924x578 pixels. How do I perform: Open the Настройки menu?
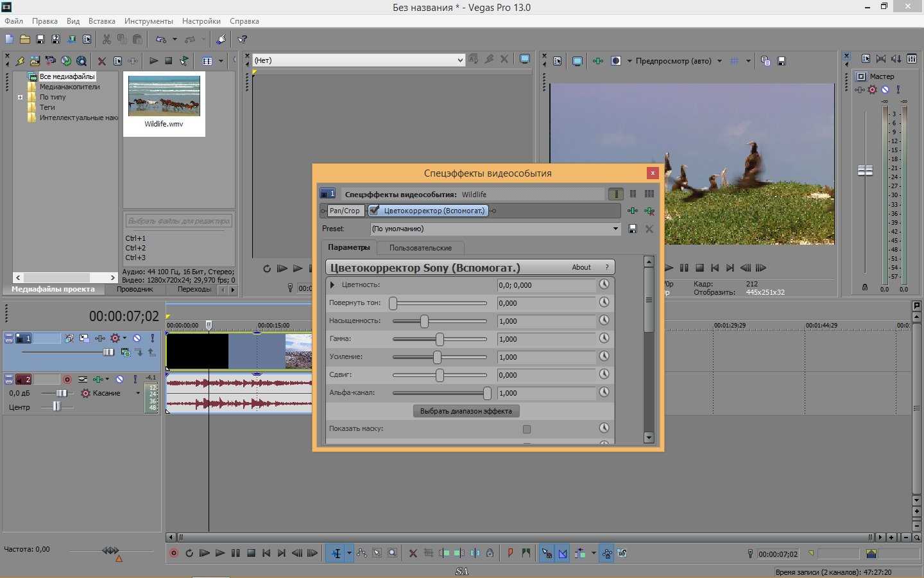tap(201, 21)
